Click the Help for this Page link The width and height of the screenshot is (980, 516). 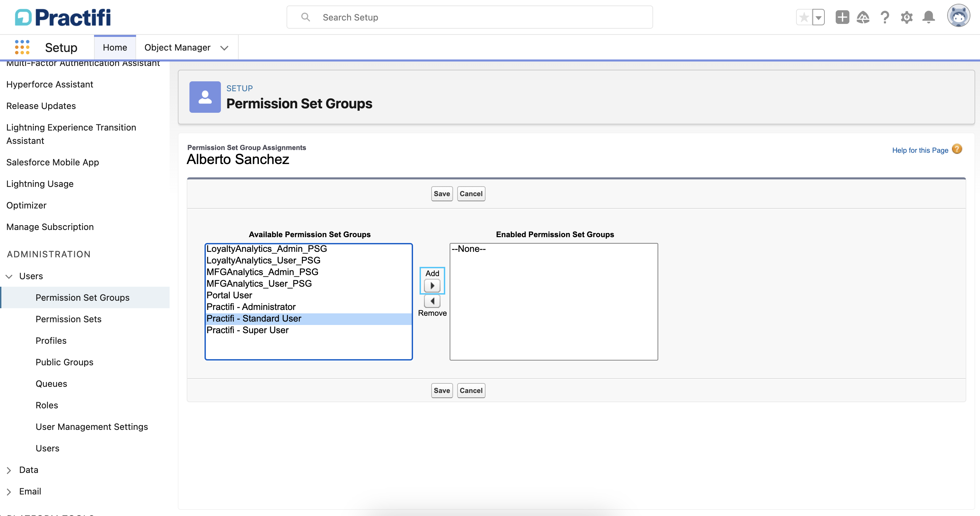pyautogui.click(x=920, y=150)
